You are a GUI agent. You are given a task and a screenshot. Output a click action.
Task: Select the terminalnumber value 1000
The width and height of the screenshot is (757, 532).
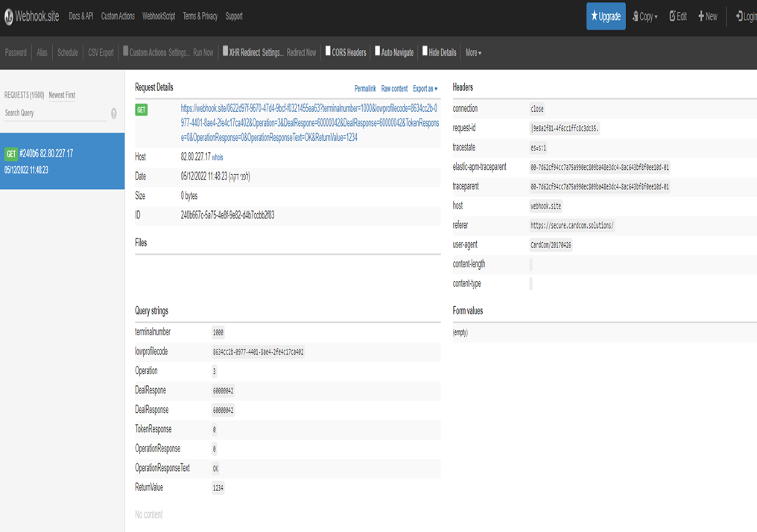(x=218, y=332)
